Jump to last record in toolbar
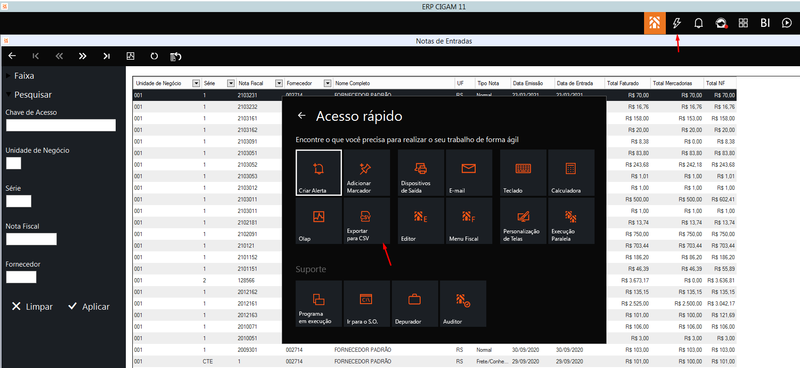Image resolution: width=800 pixels, height=368 pixels. coord(106,56)
